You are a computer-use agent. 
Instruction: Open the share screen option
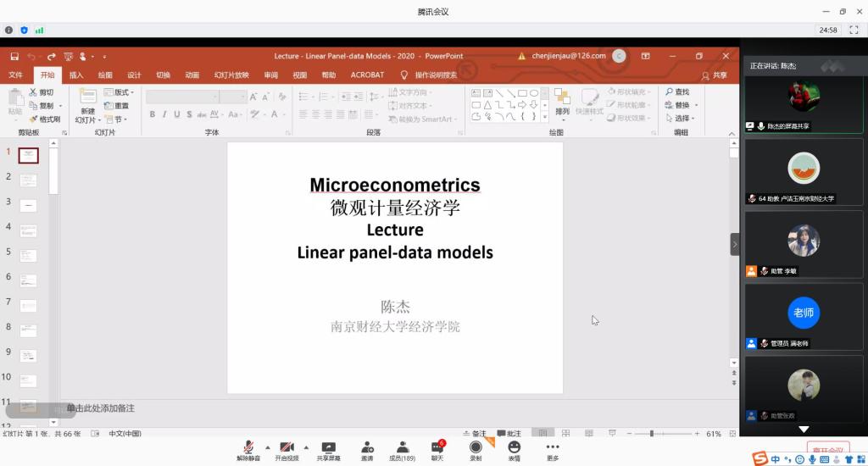tap(328, 447)
